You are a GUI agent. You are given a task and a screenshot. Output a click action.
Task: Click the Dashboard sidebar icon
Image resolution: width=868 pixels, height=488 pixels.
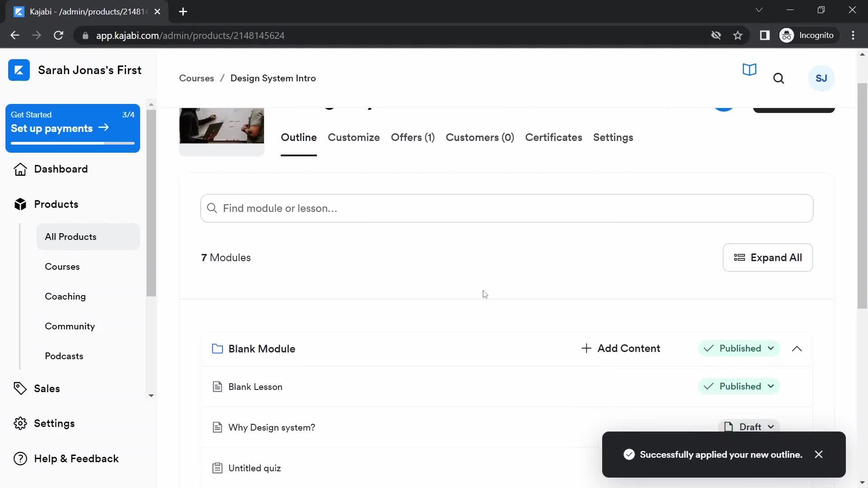coord(20,169)
